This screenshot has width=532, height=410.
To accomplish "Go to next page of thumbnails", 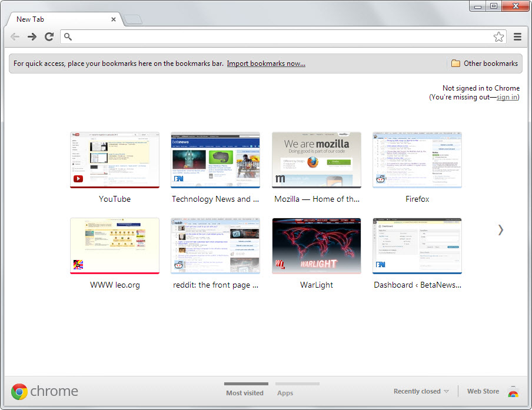I will [500, 230].
